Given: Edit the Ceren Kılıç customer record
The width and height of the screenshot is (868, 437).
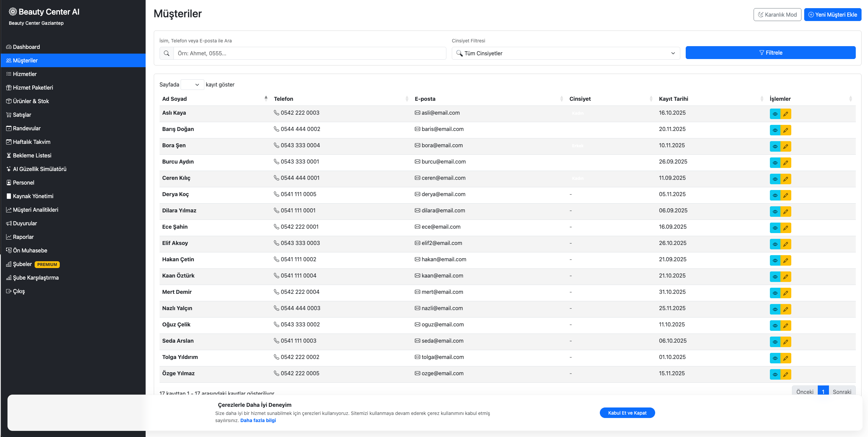Looking at the screenshot, I should [x=786, y=179].
